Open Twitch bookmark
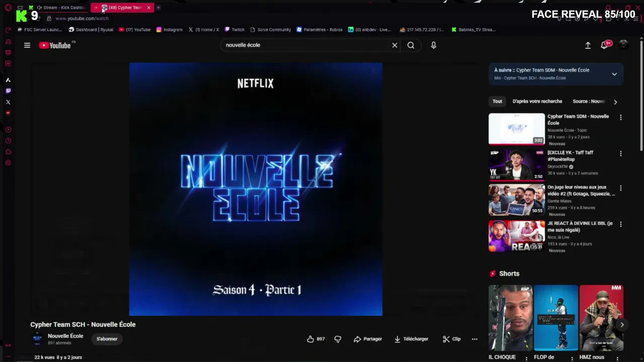 tap(234, 30)
